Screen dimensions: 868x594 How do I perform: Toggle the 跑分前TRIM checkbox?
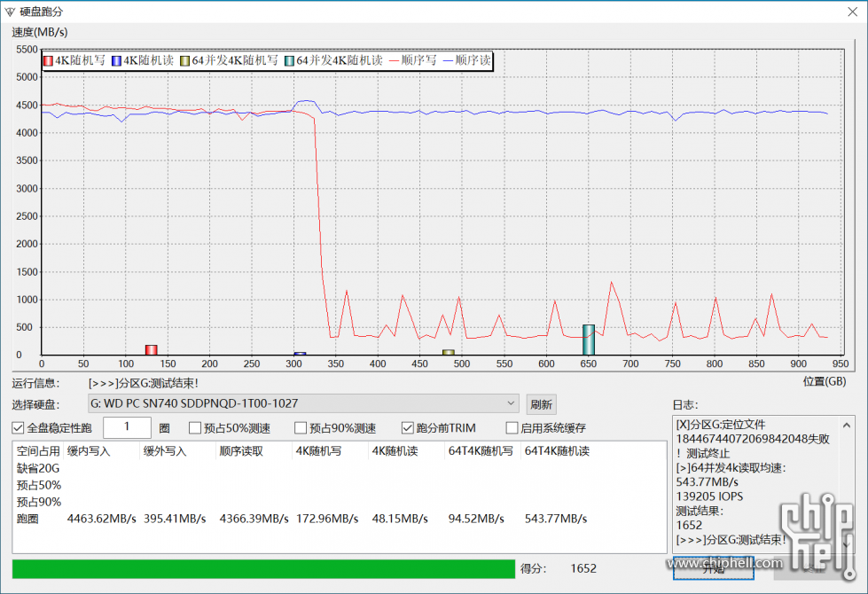[408, 428]
